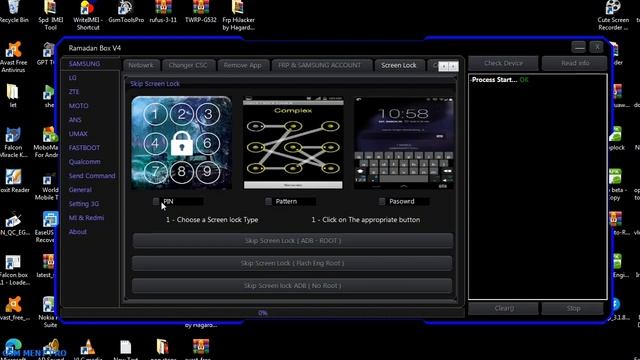Select the New Text document icon
This screenshot has width=640, height=360.
[x=125, y=349]
